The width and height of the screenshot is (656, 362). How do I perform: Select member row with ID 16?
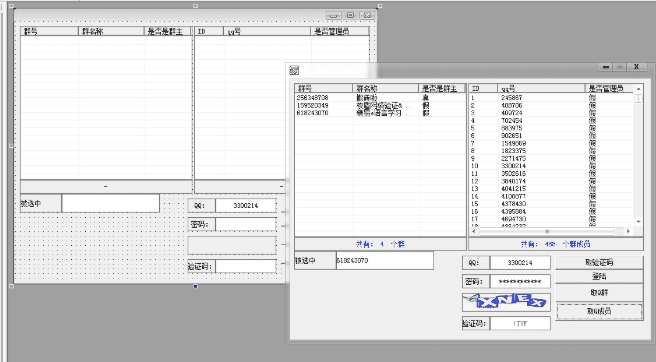pyautogui.click(x=551, y=211)
